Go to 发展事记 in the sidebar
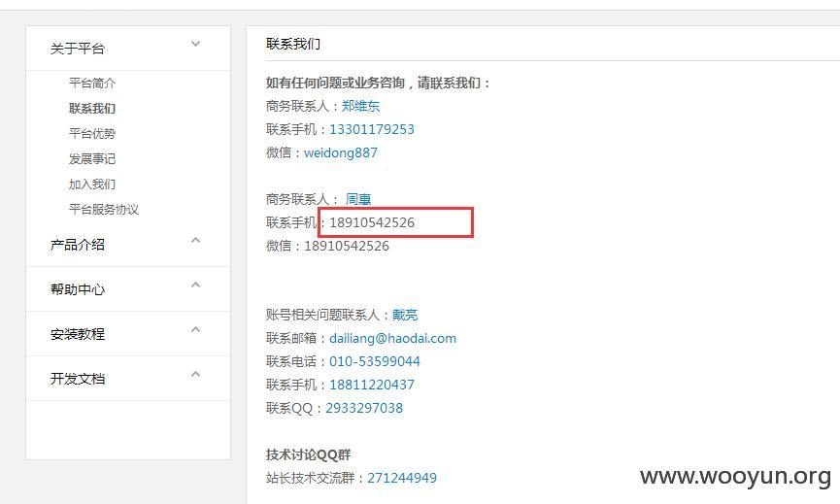840x504 pixels. tap(92, 158)
